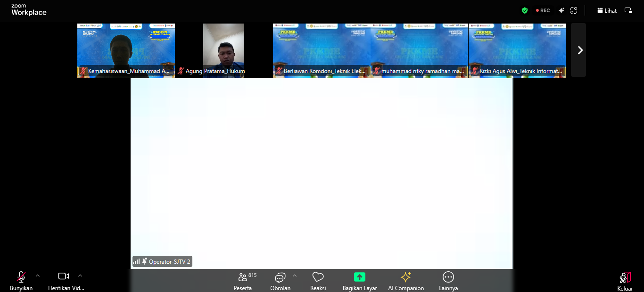Select Agung Pratama_Hukum video thumbnail
The width and height of the screenshot is (644, 292).
pos(223,50)
